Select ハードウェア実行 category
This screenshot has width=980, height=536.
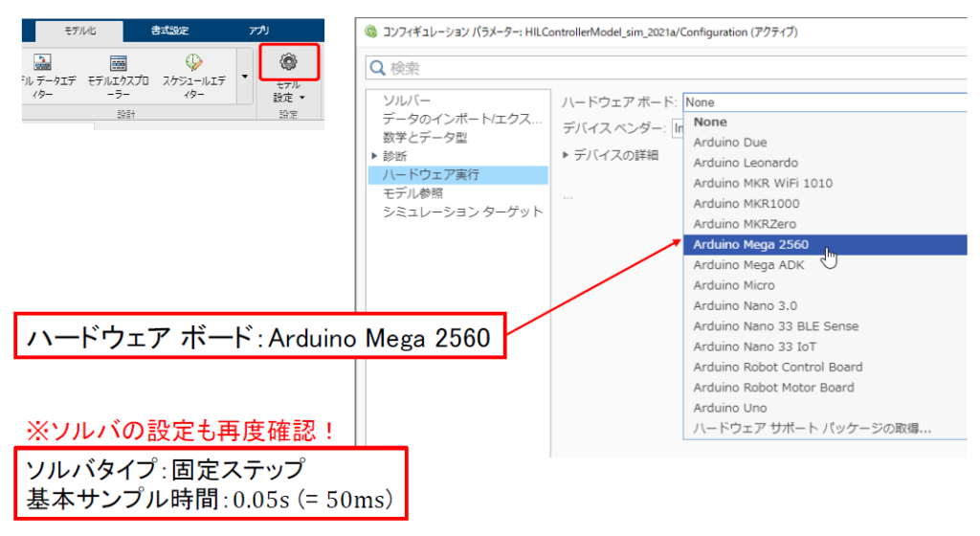click(458, 175)
